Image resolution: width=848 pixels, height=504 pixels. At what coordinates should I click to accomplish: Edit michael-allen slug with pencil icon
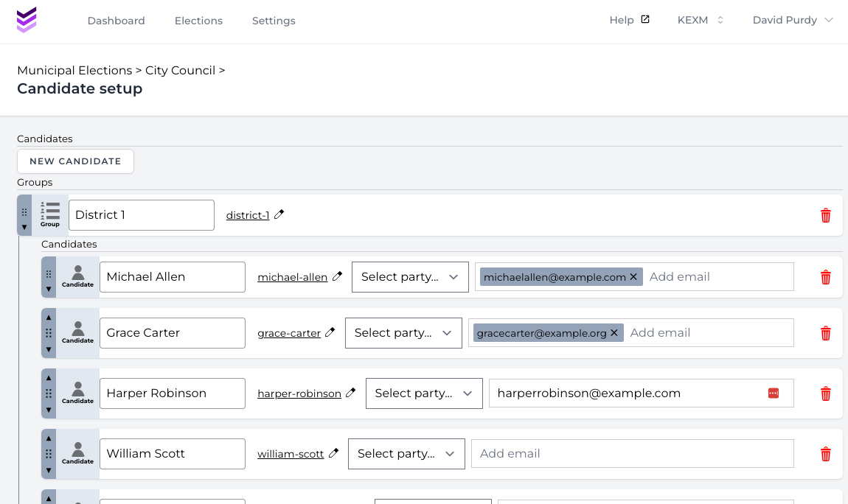[337, 277]
